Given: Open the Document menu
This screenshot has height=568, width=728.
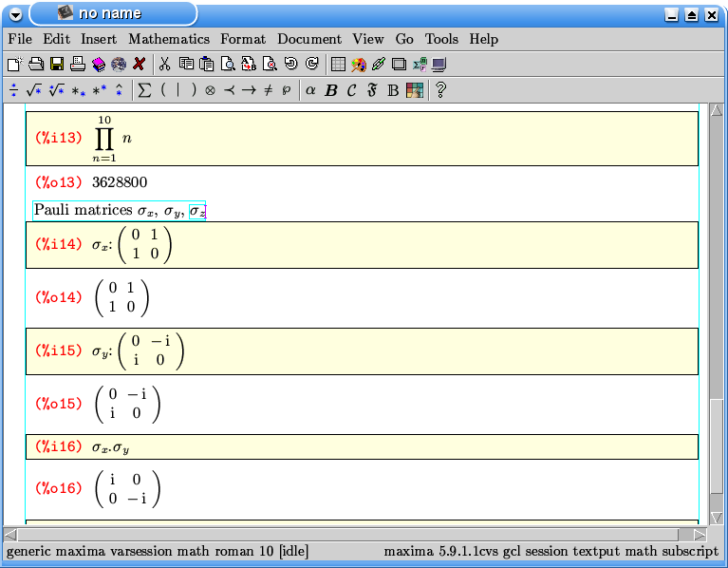Looking at the screenshot, I should click(309, 39).
